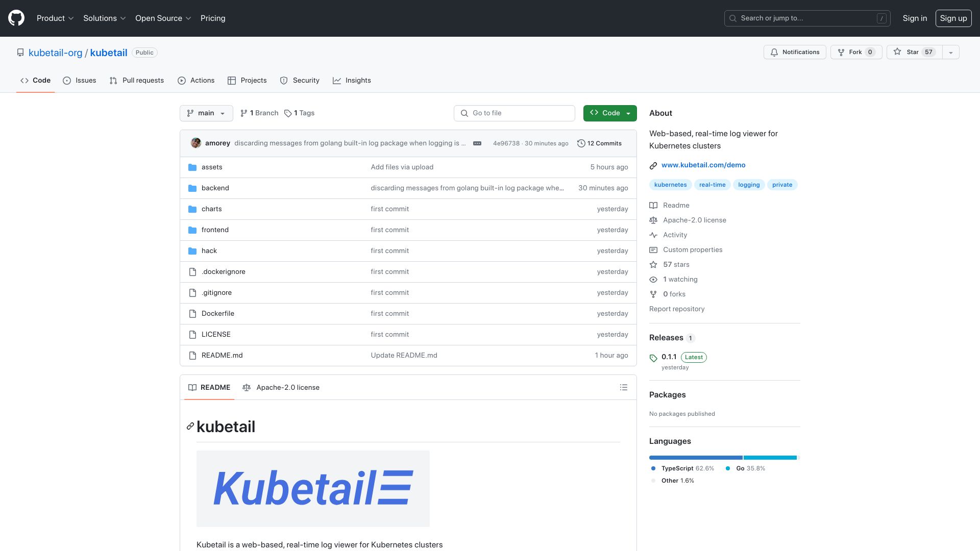Click the release tag icon next to 0.1.1
This screenshot has width=980, height=551.
click(653, 358)
